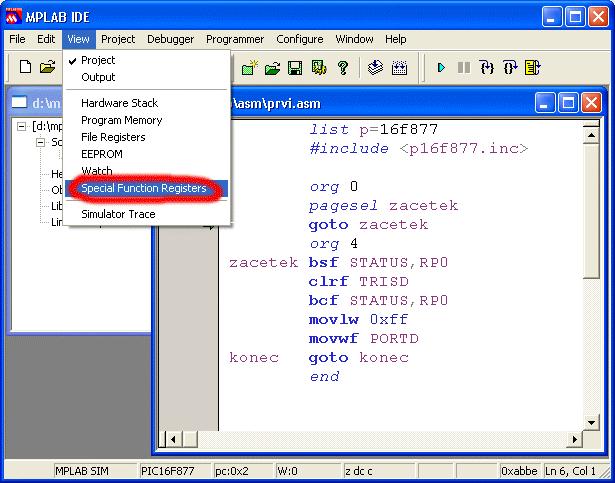
Task: Click the Run debugger play icon
Action: click(441, 67)
